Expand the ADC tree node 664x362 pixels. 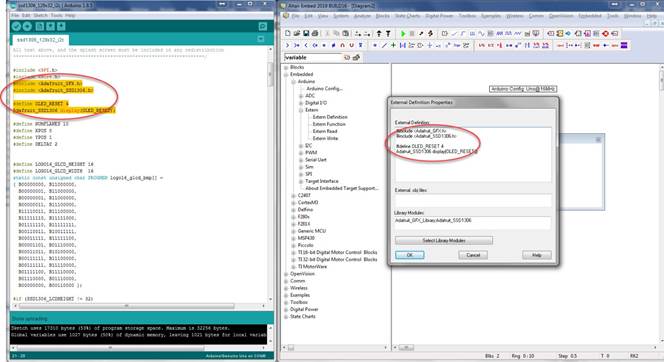(x=301, y=96)
